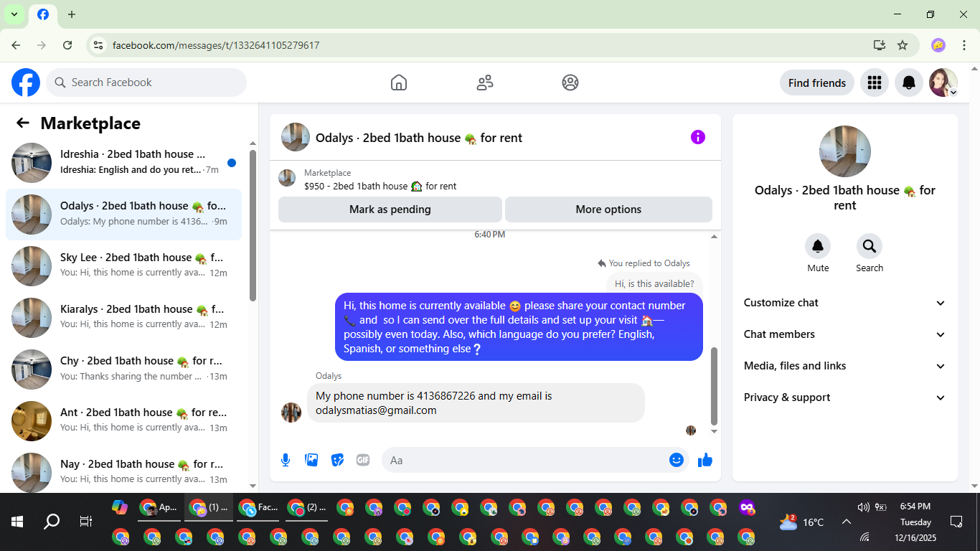Open Kiaralys's conversation
Image resolution: width=980 pixels, height=551 pixels.
pos(123,317)
